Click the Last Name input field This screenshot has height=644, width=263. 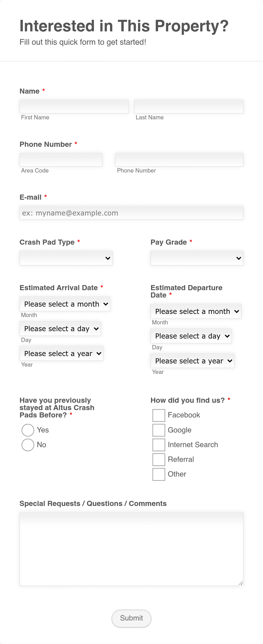click(x=189, y=107)
